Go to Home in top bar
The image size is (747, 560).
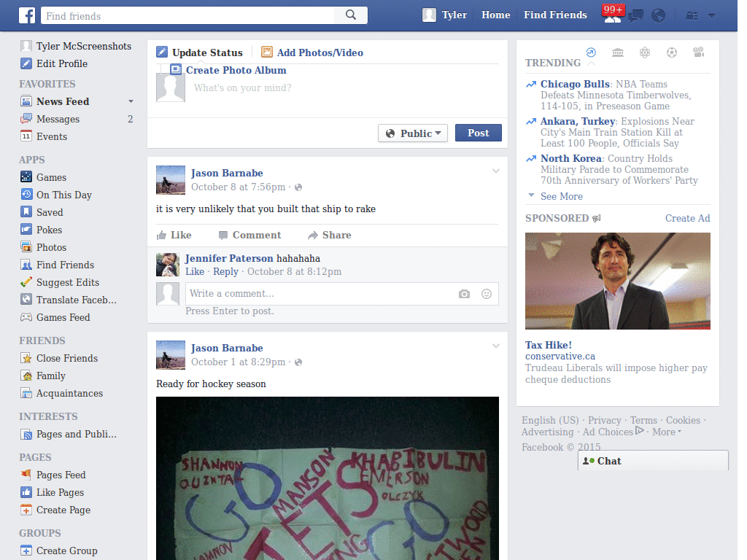[495, 15]
